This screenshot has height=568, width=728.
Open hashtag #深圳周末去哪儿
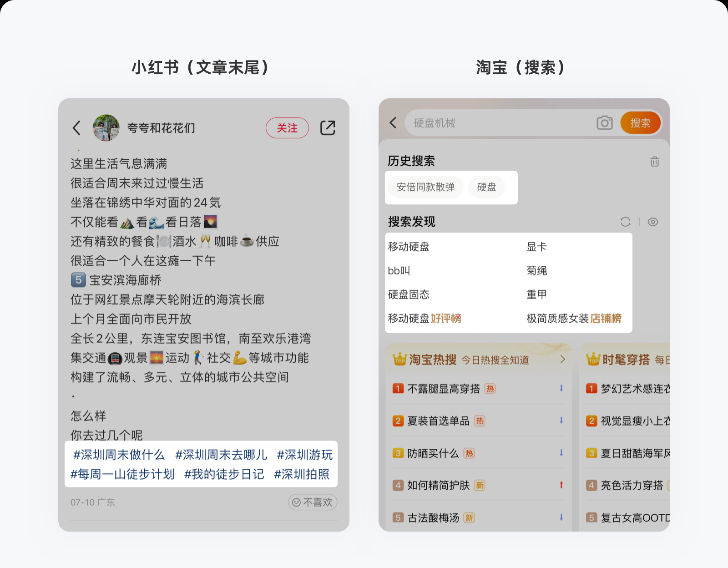[221, 455]
